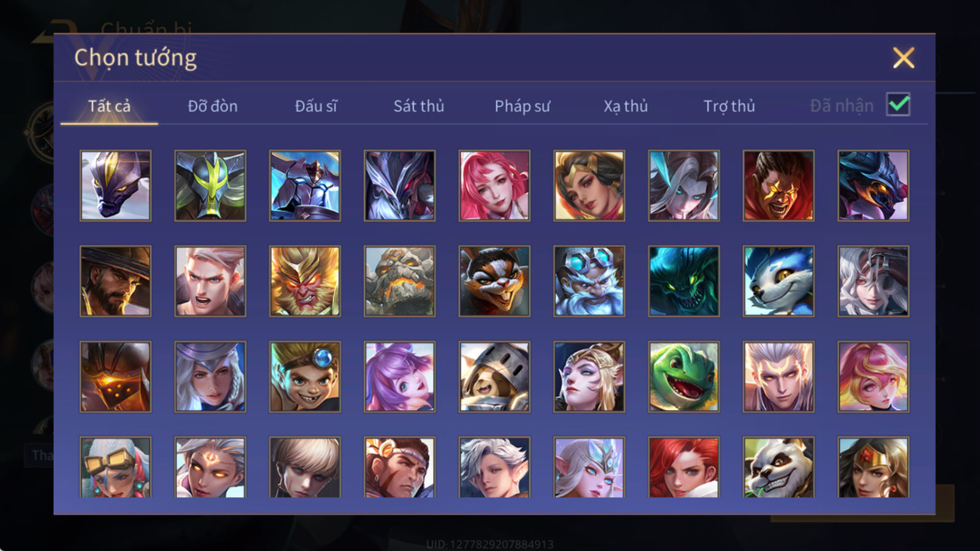Switch to the Pháp sư tab
The image size is (980, 551).
tap(522, 106)
